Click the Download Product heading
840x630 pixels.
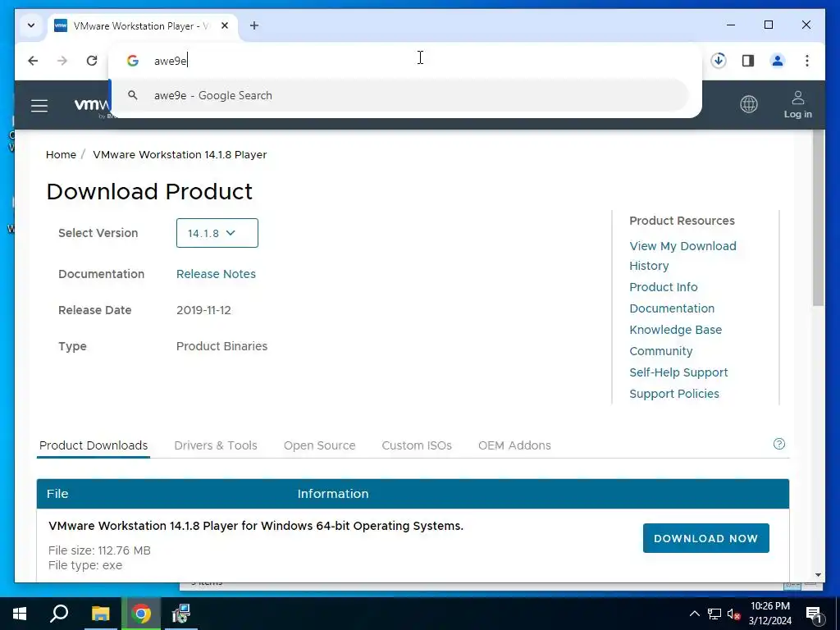(149, 191)
